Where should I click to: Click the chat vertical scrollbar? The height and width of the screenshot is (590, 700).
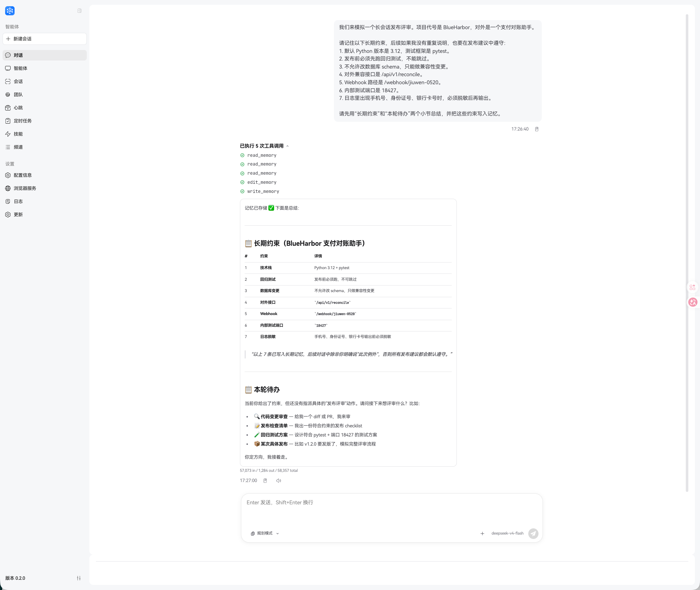tap(687, 253)
